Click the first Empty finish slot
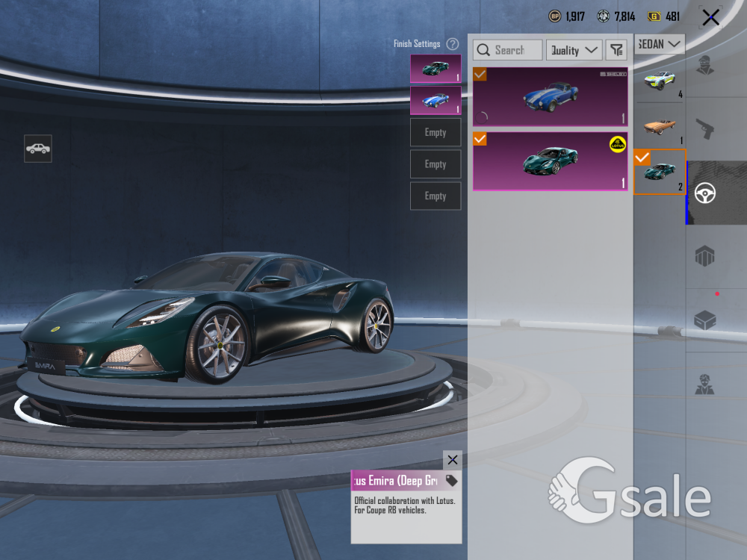This screenshot has width=747, height=560. point(436,132)
